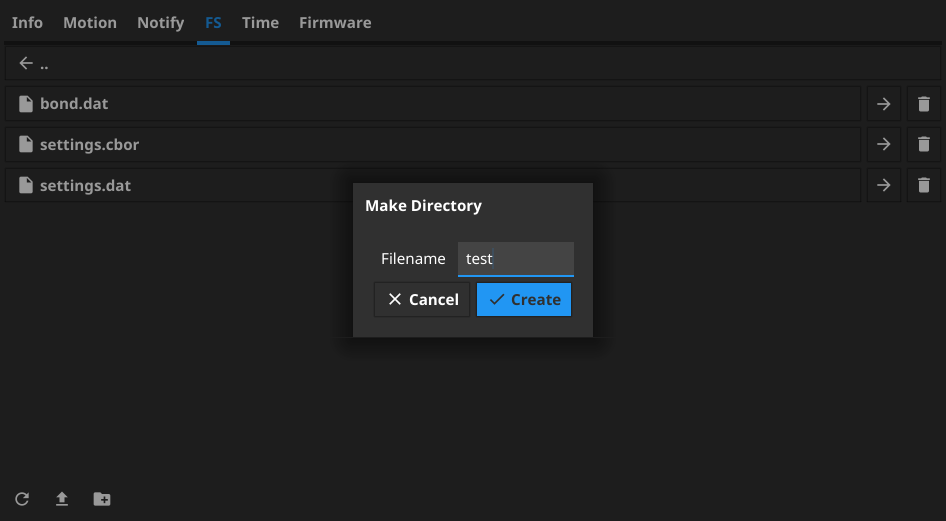Focus the Filename text field
Image resolution: width=946 pixels, height=521 pixels.
516,258
